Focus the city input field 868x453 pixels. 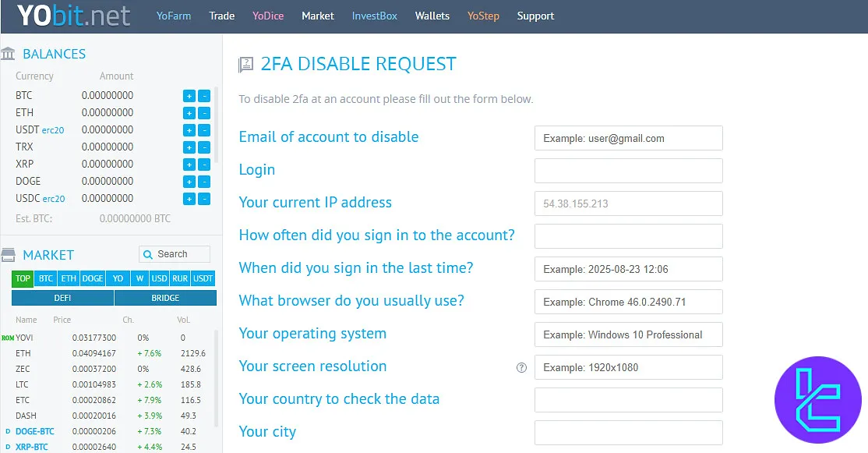click(x=628, y=433)
